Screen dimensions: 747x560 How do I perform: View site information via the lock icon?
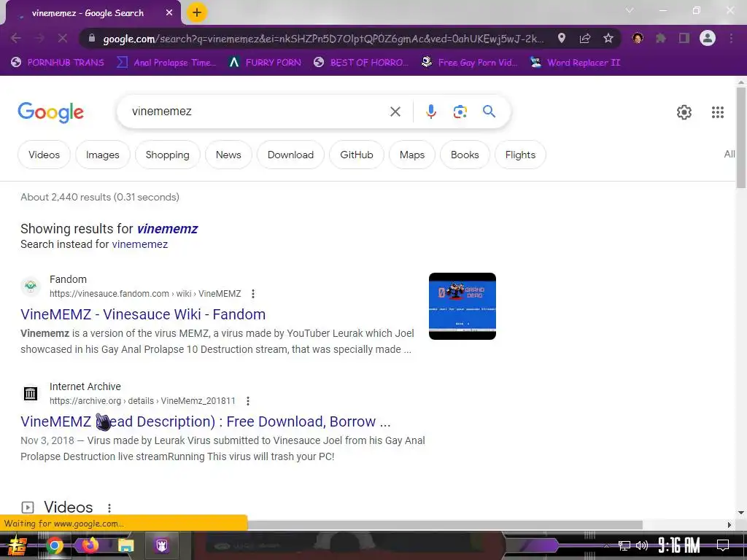click(x=91, y=38)
